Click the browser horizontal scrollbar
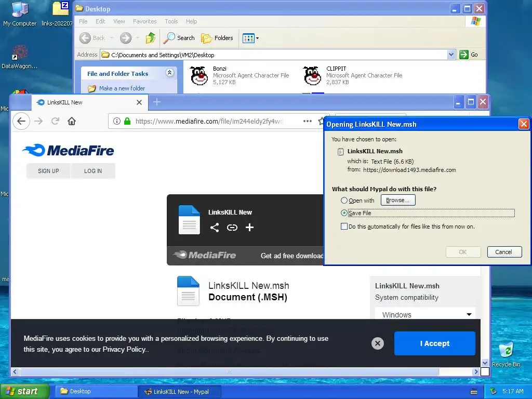Image resolution: width=532 pixels, height=399 pixels. pos(229,371)
